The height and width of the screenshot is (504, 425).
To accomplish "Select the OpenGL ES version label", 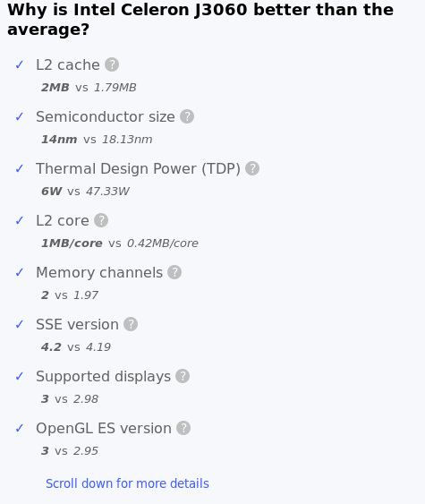I will tap(104, 429).
